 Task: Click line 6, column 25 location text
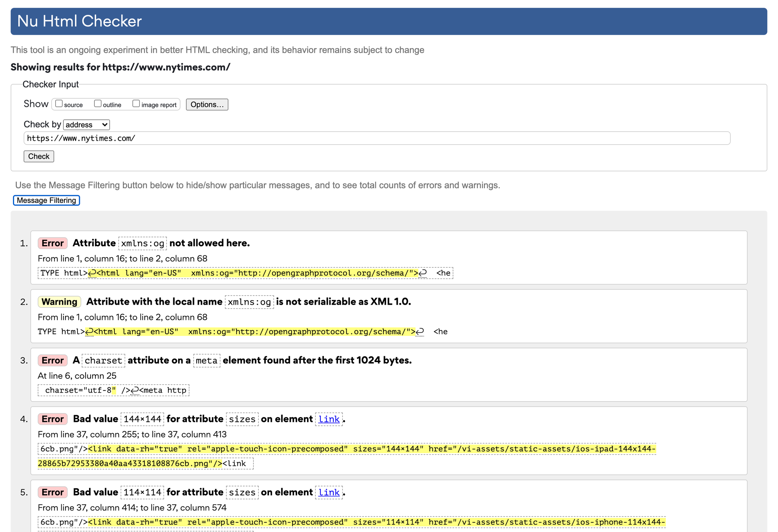(x=77, y=376)
